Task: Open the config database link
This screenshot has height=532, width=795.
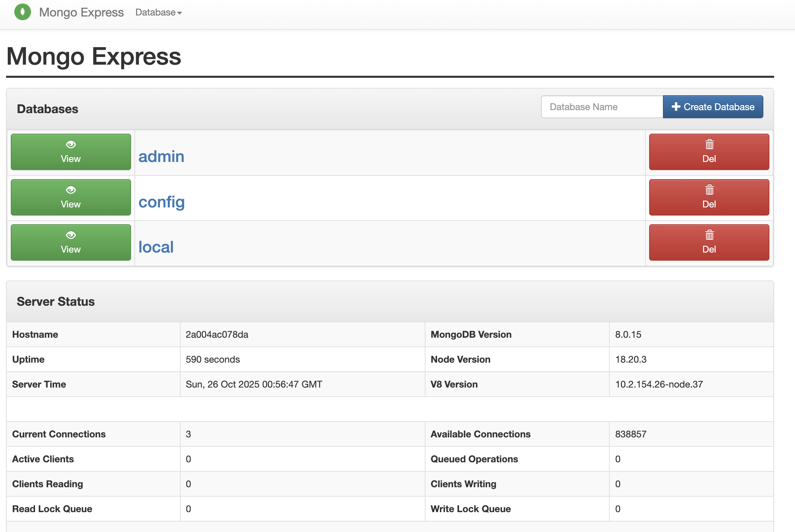Action: (162, 202)
